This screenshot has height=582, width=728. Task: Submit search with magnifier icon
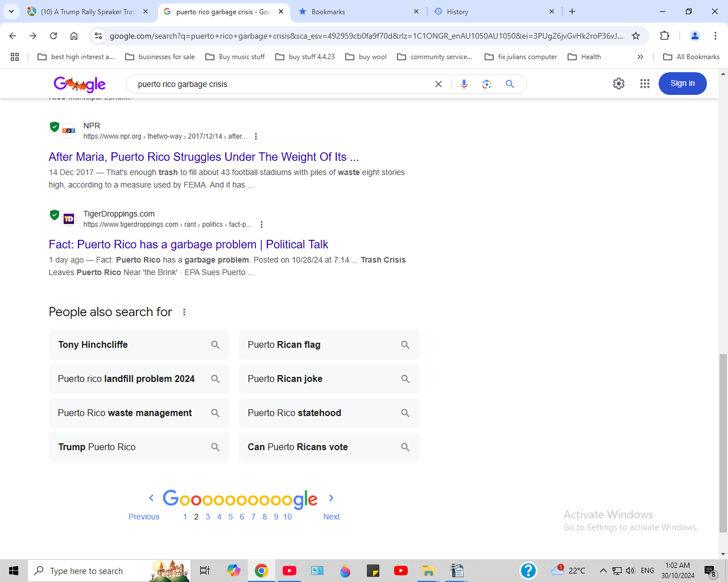click(510, 84)
